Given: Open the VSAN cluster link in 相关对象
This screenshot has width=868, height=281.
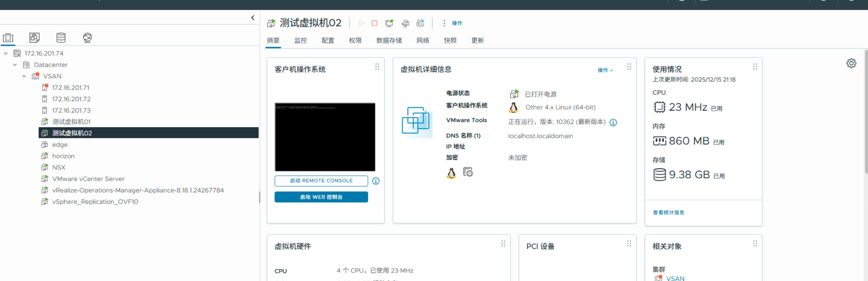Looking at the screenshot, I should (675, 278).
